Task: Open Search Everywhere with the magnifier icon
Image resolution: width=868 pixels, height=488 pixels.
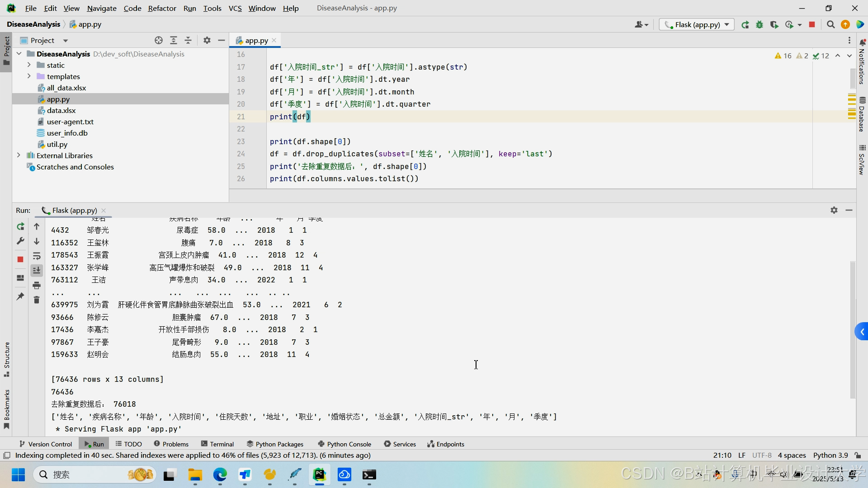Action: pyautogui.click(x=830, y=24)
